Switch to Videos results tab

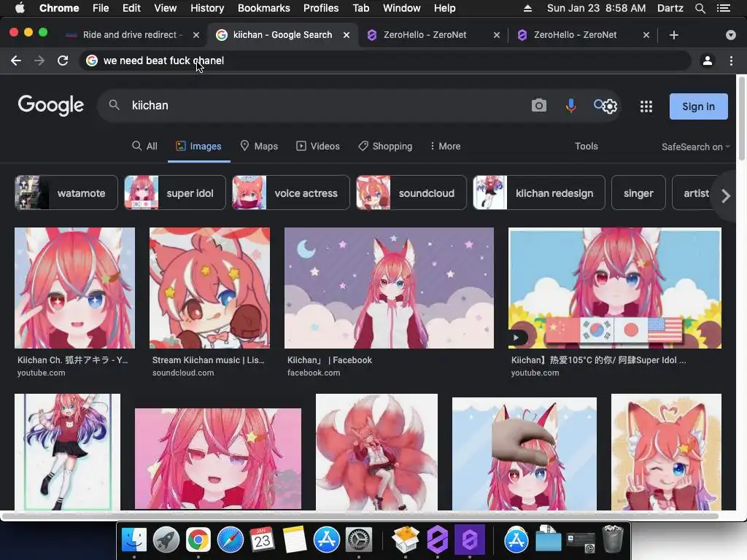tap(318, 146)
